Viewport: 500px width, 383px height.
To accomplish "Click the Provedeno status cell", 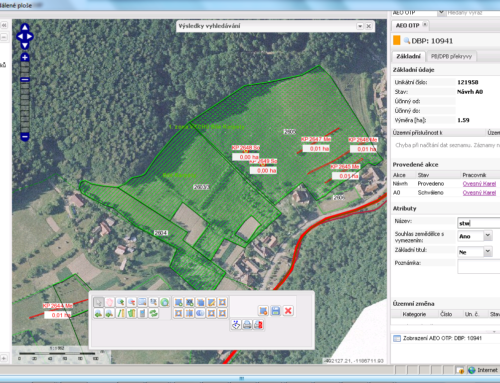I will coord(431,184).
